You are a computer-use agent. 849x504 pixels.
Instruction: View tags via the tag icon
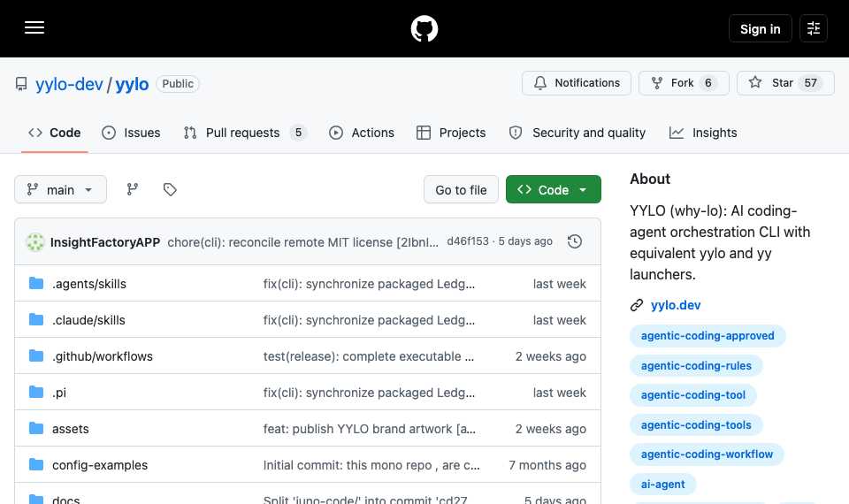tap(170, 189)
